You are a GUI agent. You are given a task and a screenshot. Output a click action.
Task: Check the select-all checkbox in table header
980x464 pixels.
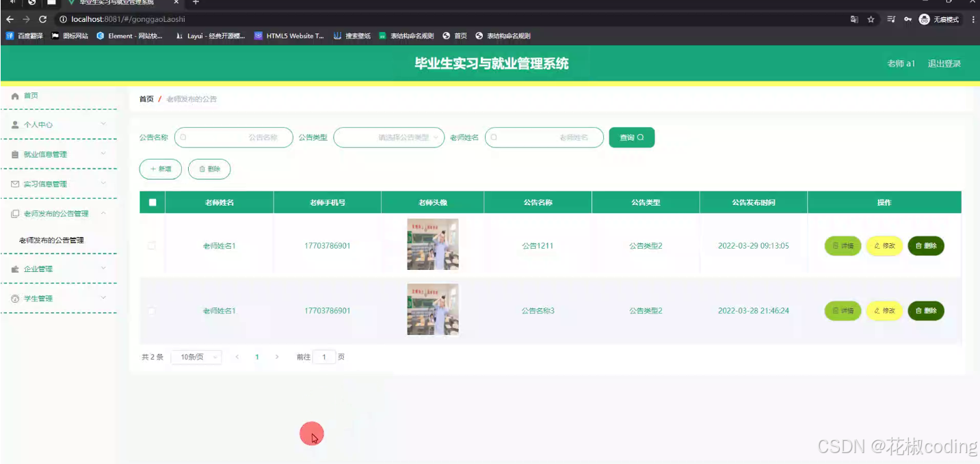tap(152, 202)
